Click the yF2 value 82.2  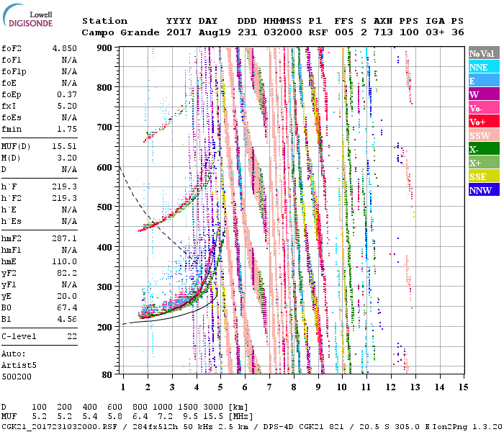click(x=67, y=273)
